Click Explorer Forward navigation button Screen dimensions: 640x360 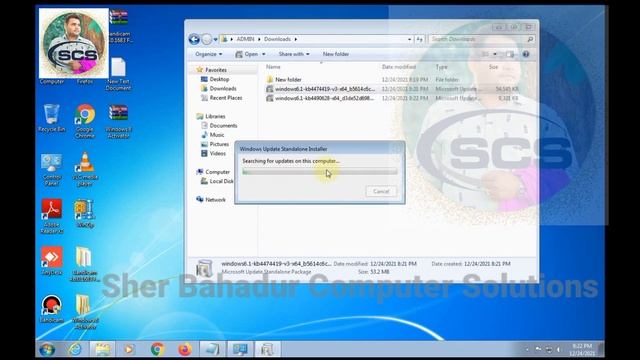[207, 39]
